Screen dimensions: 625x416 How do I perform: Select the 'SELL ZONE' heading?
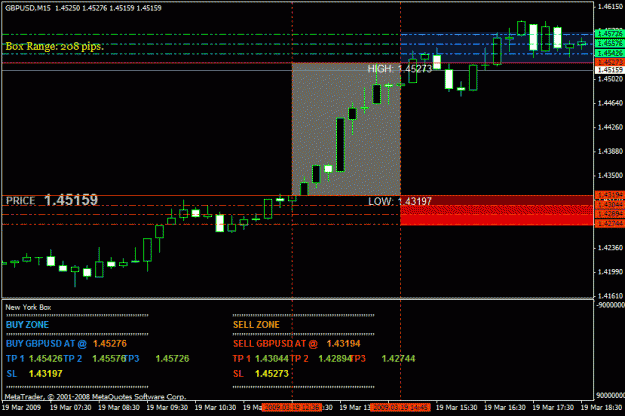[x=256, y=325]
